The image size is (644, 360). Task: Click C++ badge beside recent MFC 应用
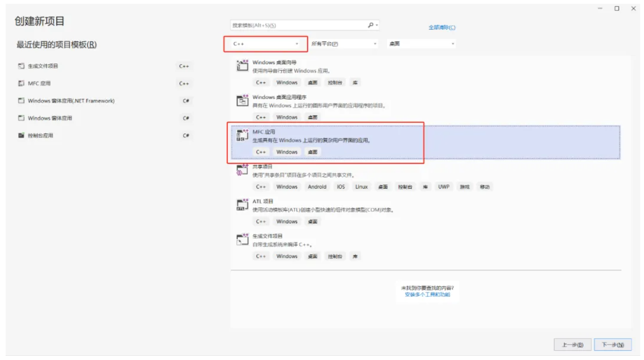tap(184, 84)
